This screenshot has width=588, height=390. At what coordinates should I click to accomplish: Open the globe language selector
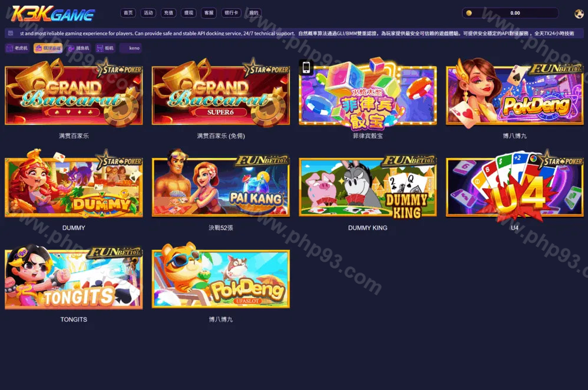pyautogui.click(x=579, y=14)
